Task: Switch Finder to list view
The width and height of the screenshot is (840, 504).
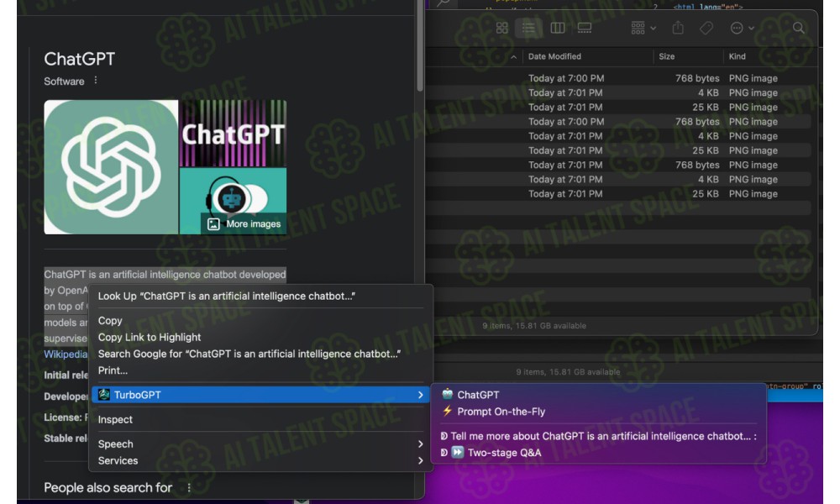Action: click(x=528, y=28)
